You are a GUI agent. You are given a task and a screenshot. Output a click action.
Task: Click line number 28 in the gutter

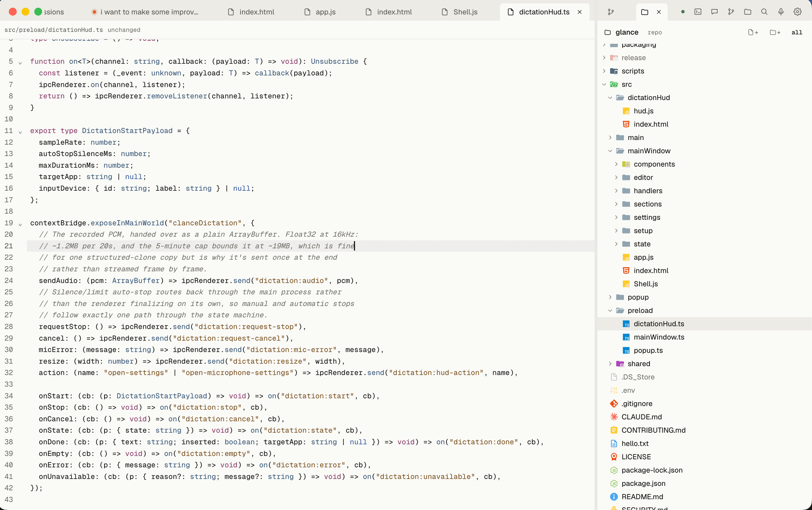[x=9, y=327]
